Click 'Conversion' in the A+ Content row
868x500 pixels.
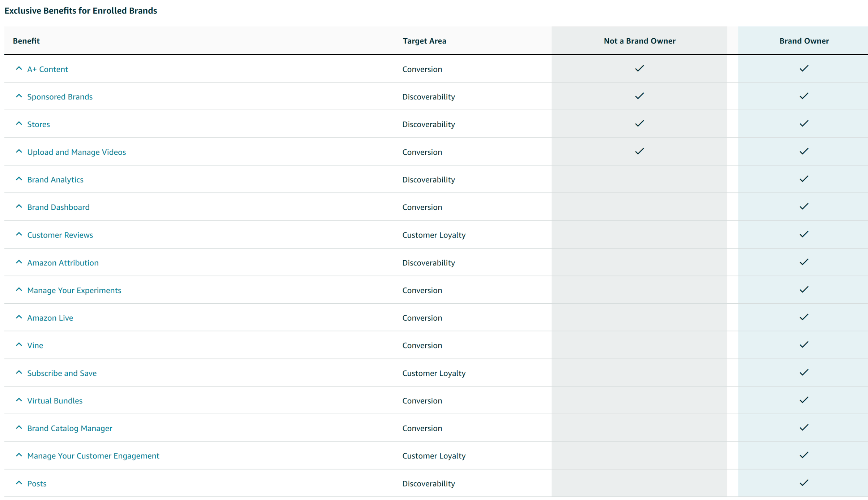tap(422, 69)
